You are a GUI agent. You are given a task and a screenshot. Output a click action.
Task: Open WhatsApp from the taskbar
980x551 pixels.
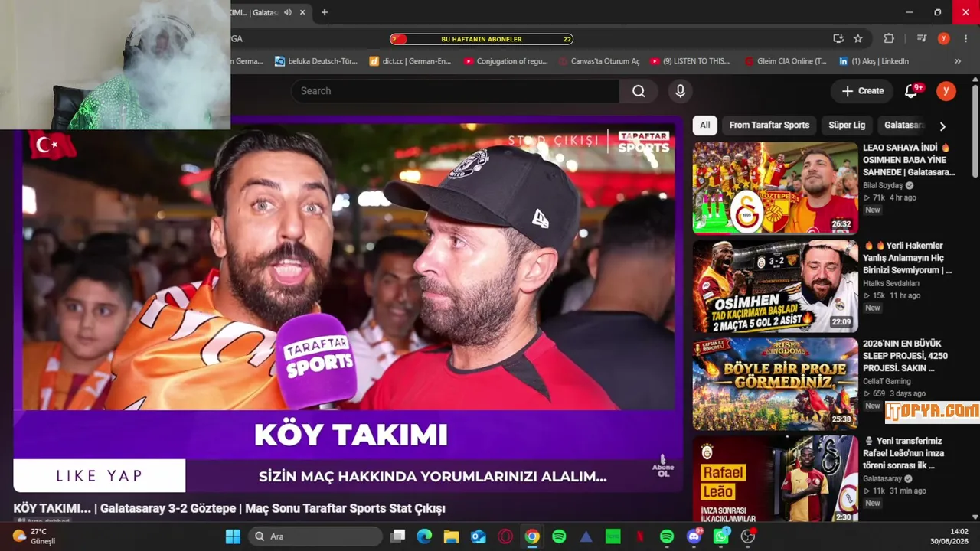[721, 536]
